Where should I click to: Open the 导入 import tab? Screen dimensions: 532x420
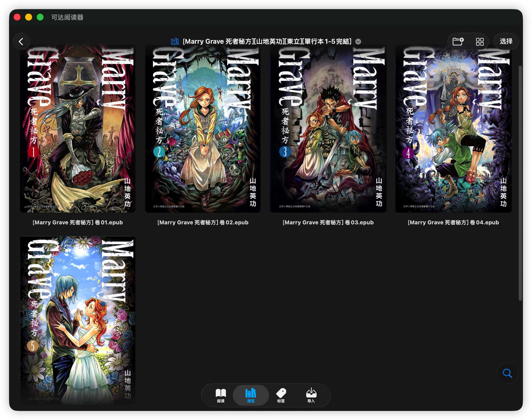311,395
